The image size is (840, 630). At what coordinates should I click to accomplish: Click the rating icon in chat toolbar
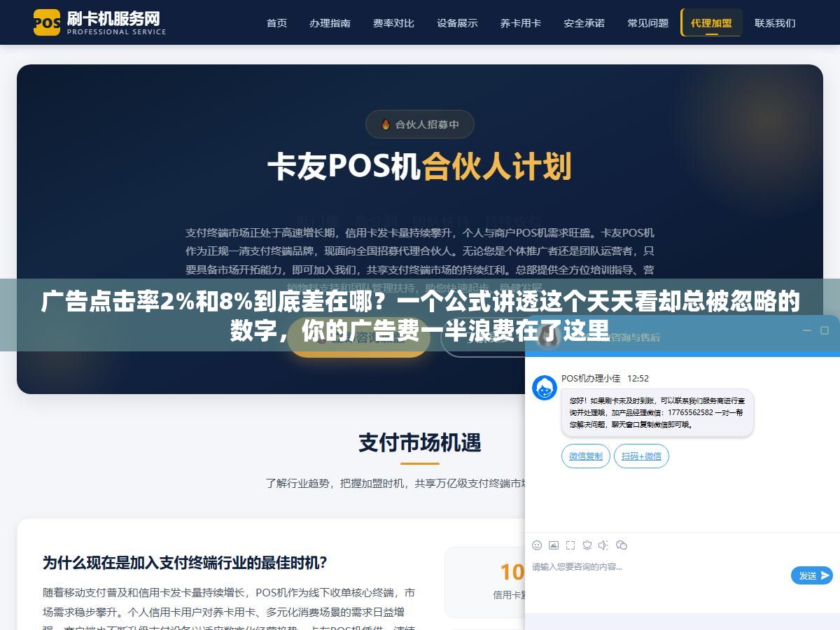587,545
